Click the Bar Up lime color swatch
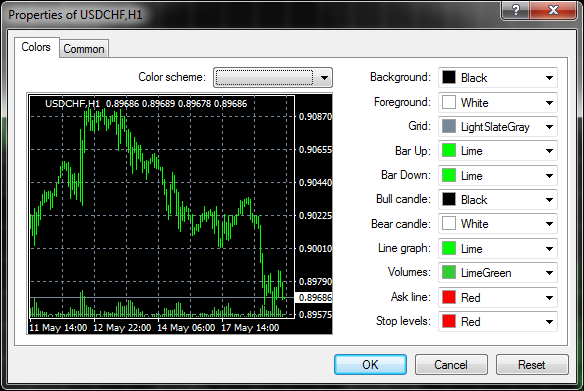584x391 pixels. click(x=449, y=150)
